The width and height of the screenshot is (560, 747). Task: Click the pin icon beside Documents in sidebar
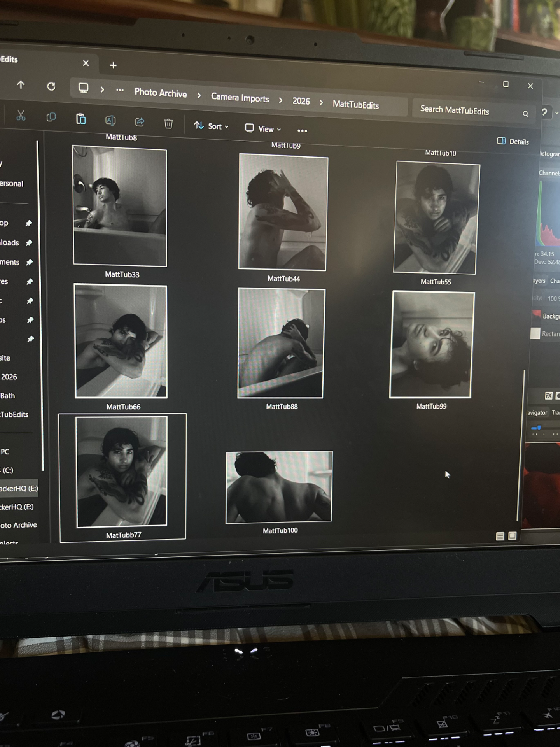click(x=29, y=262)
